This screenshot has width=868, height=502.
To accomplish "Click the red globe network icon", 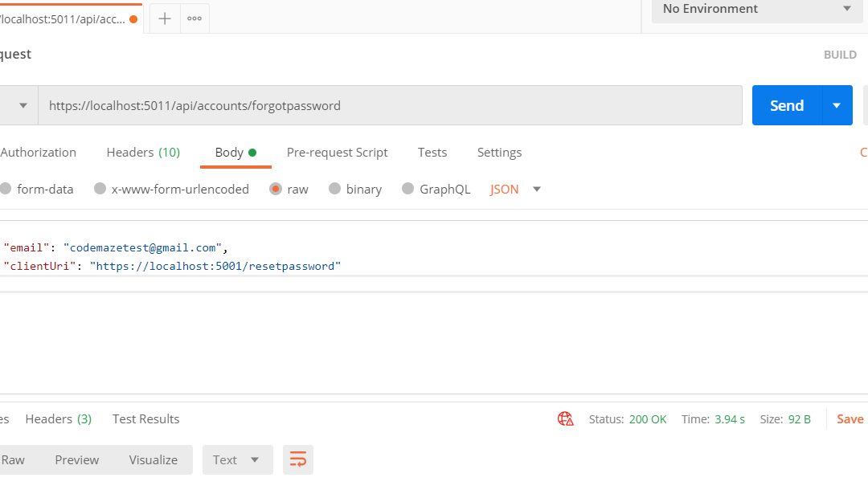I will point(566,419).
